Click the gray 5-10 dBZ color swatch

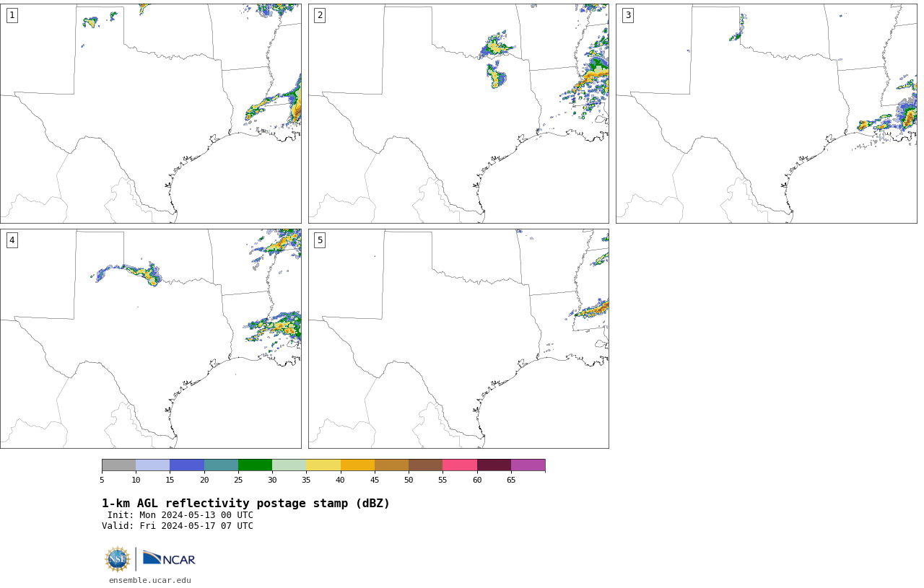click(x=118, y=465)
